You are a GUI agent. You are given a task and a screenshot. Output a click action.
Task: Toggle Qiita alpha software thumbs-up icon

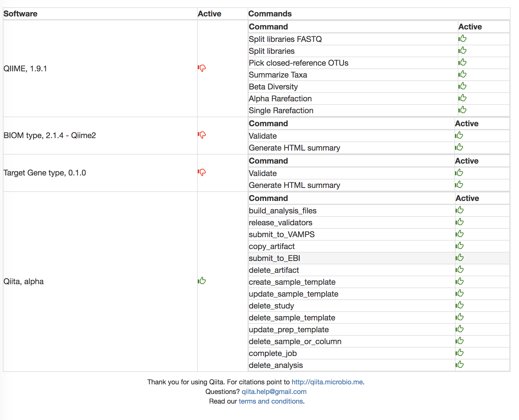coord(202,280)
